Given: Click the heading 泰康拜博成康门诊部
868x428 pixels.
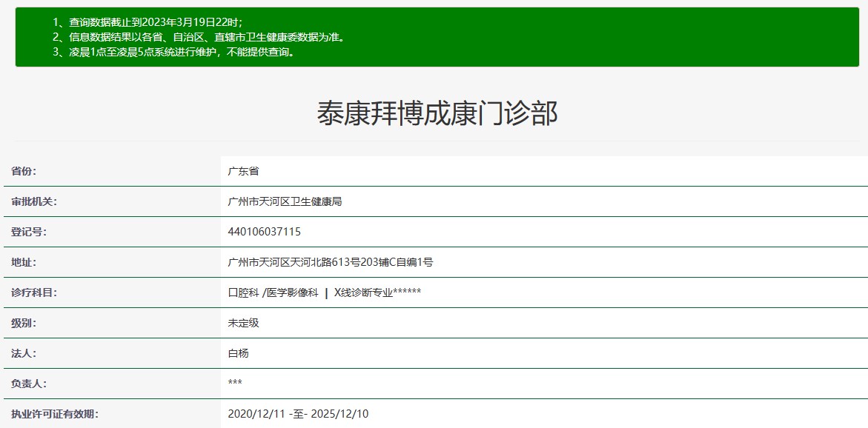Looking at the screenshot, I should pyautogui.click(x=437, y=114).
